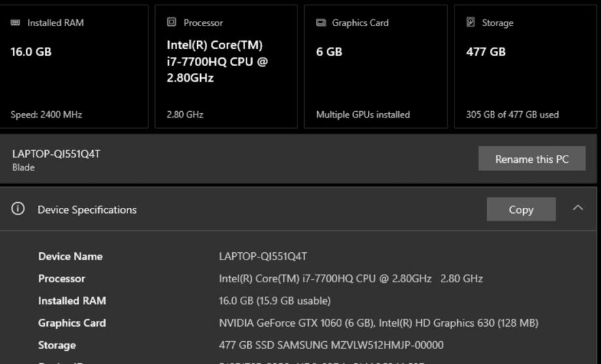Screen dimensions: 601x364
Task: Collapse the Device Specifications section
Action: (577, 208)
